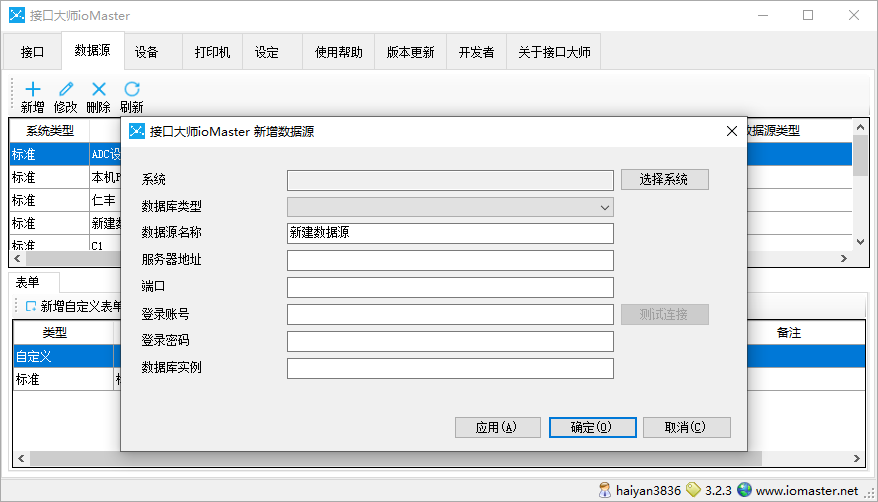
Task: Switch to the 设备 tab
Action: click(x=147, y=52)
